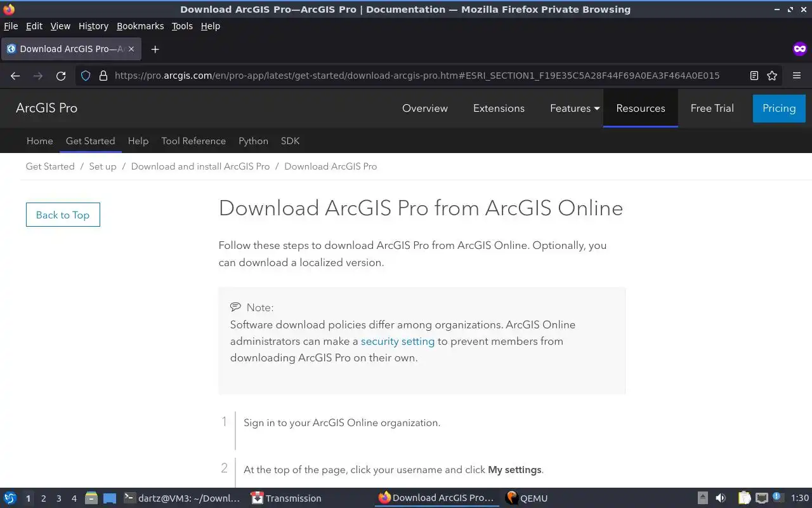
Task: Open the update notifier tray icon
Action: pos(777,498)
